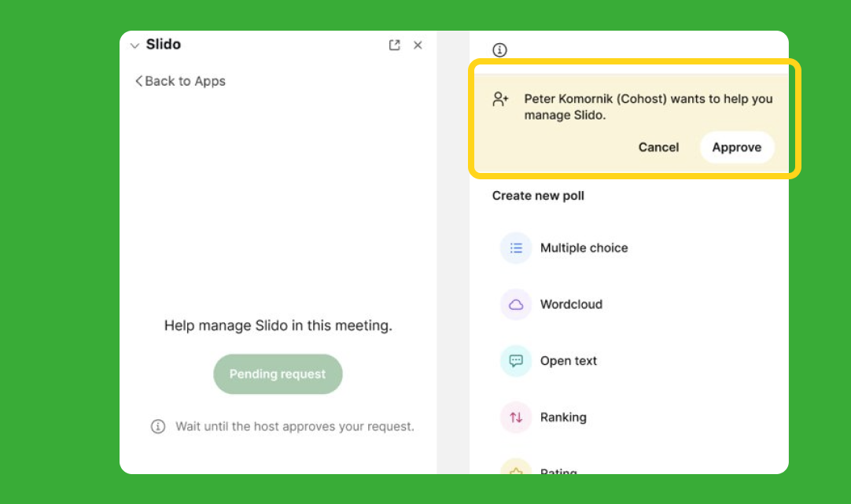This screenshot has height=504, width=851.
Task: Click the Slido panel title
Action: pyautogui.click(x=163, y=45)
